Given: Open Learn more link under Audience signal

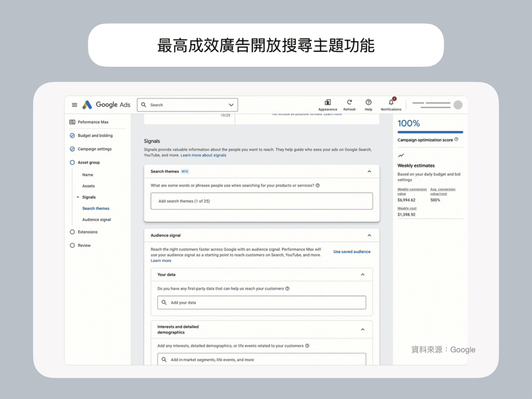Looking at the screenshot, I should coord(161,261).
